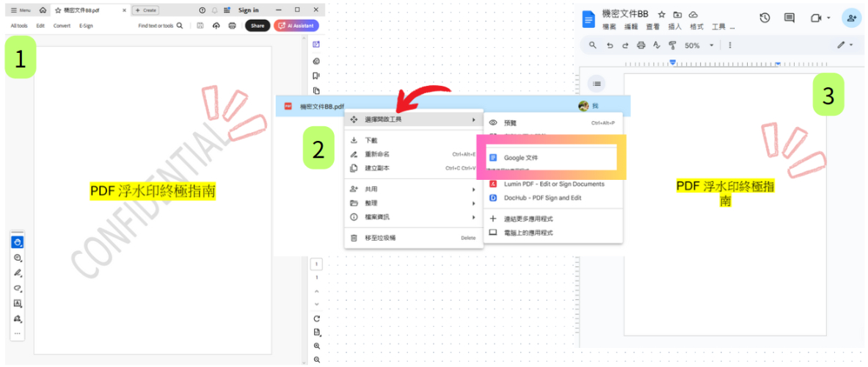Choose 預覽 in open-with submenu
The height and width of the screenshot is (367, 868).
click(x=553, y=123)
